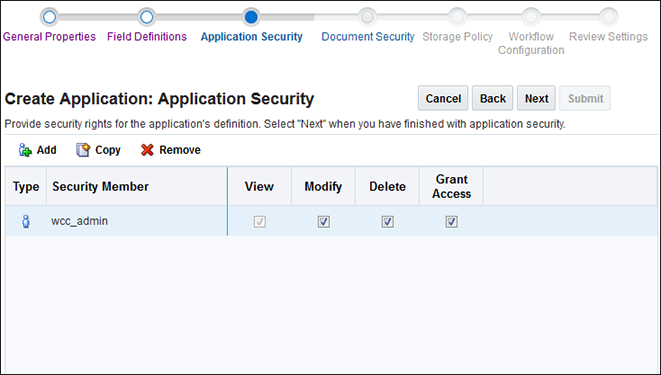Go to General Properties step label
The height and width of the screenshot is (375, 661).
[49, 37]
